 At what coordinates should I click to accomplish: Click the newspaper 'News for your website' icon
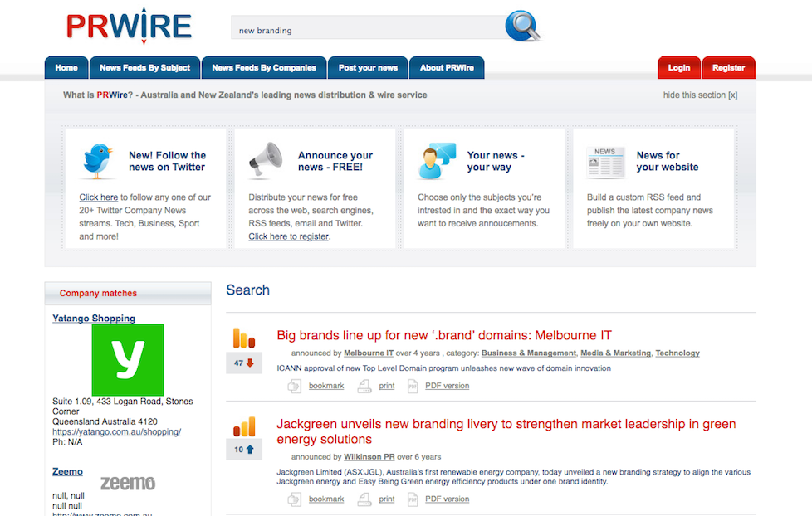605,162
